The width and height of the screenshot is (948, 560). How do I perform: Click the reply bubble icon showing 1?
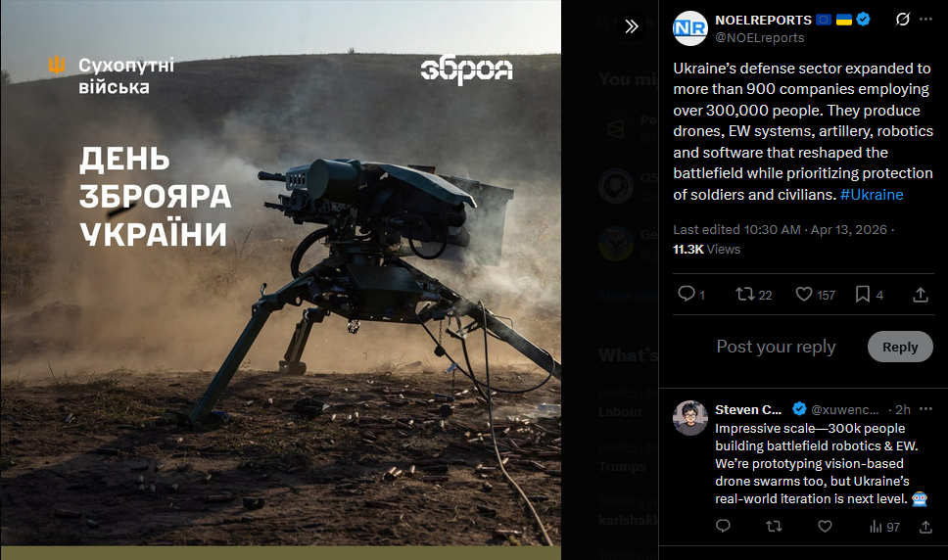tap(691, 295)
